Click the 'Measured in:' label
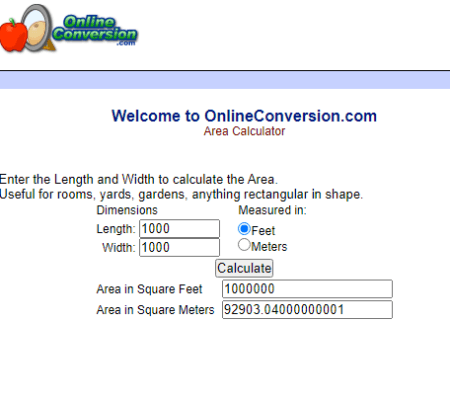The image size is (450, 402). pos(272,210)
